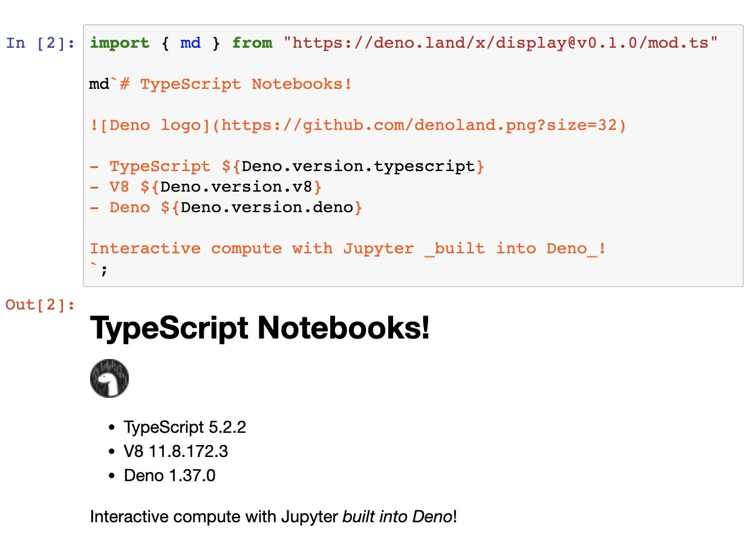Click the 'TypeScript 5.2.2' bullet item
756x538 pixels.
(185, 427)
